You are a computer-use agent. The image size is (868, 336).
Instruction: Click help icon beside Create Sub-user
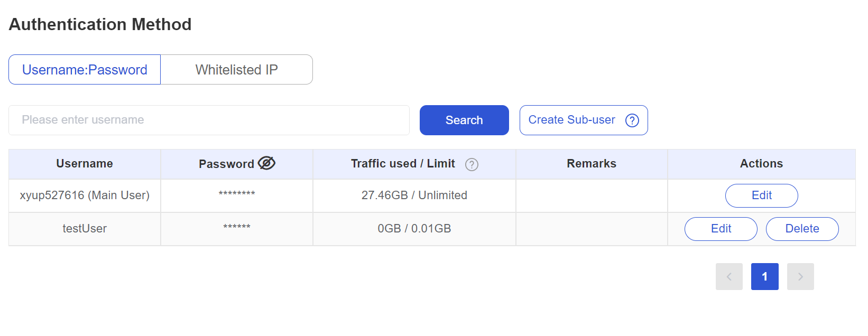632,120
